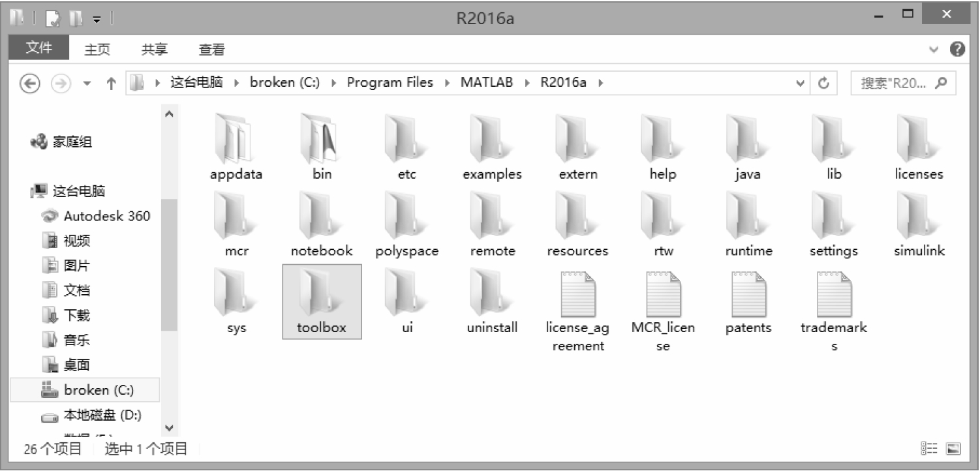
Task: Switch to large icons view
Action: pos(953,448)
